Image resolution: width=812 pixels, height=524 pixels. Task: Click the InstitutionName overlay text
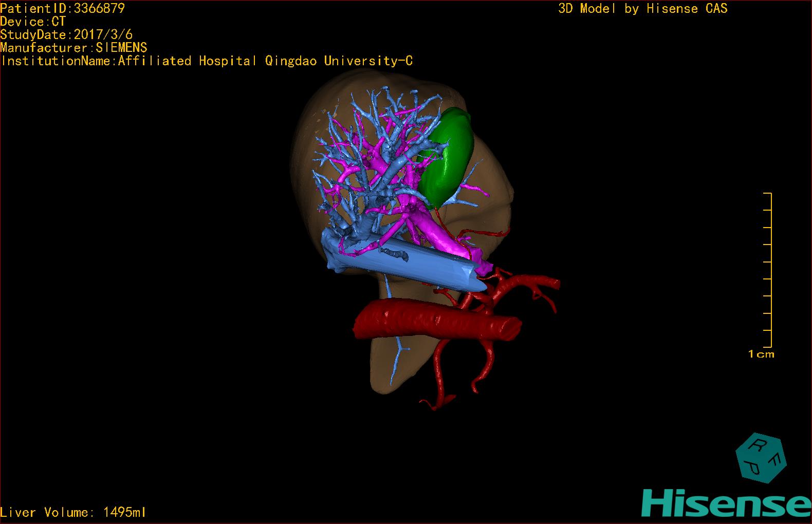point(207,61)
